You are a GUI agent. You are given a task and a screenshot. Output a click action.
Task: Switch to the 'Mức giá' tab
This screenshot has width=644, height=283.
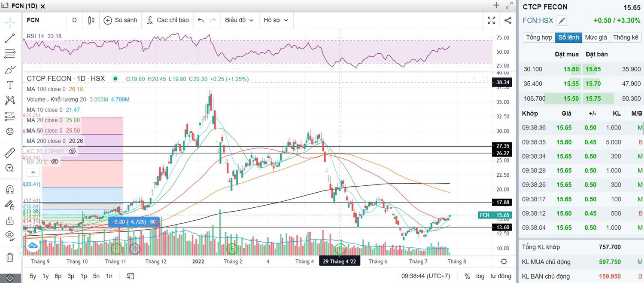pos(595,37)
